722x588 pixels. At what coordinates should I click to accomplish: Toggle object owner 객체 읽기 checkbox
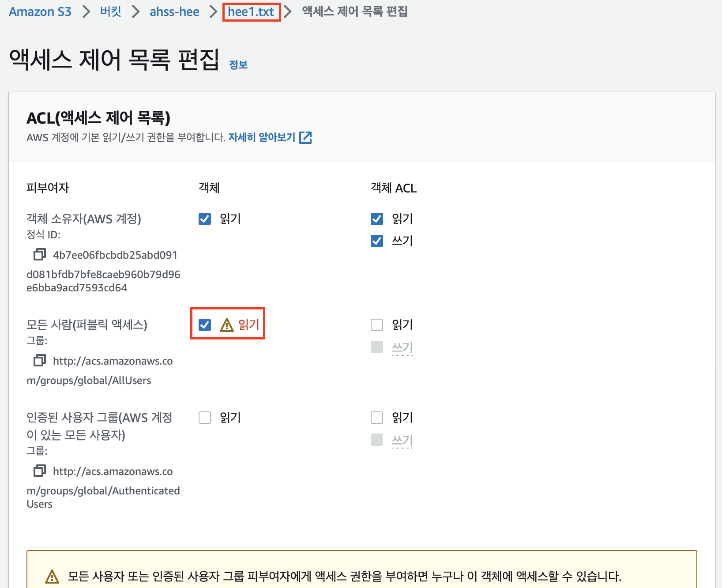205,219
